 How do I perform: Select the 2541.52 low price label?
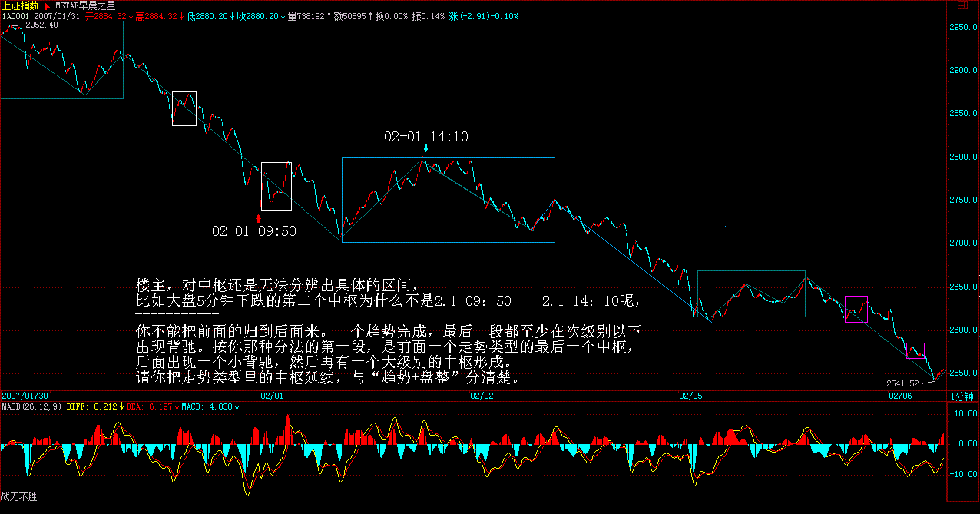pos(902,383)
